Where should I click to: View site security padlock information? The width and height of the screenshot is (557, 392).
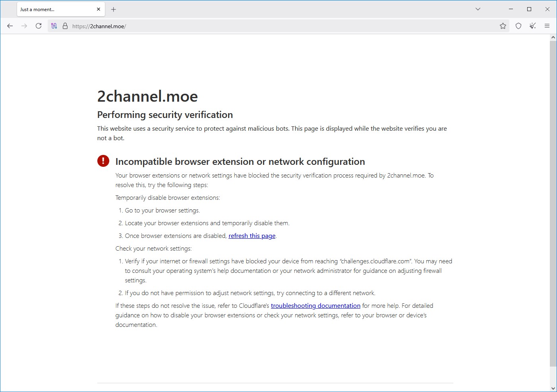coord(65,26)
